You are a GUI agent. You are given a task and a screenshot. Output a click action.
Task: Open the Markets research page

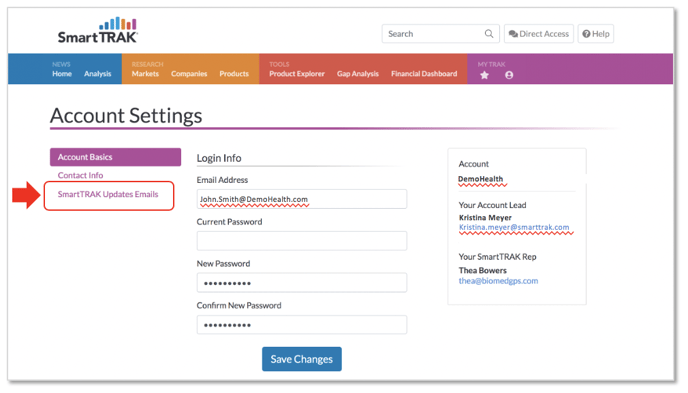(145, 74)
